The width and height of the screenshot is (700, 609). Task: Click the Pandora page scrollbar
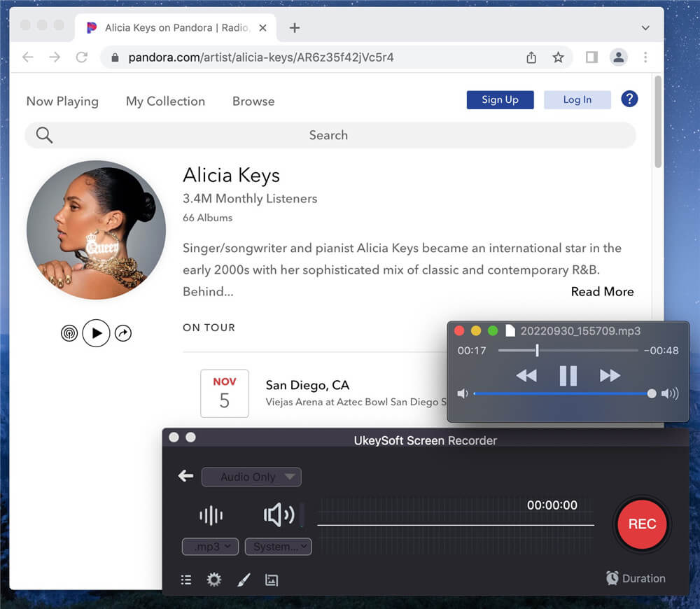pyautogui.click(x=657, y=122)
